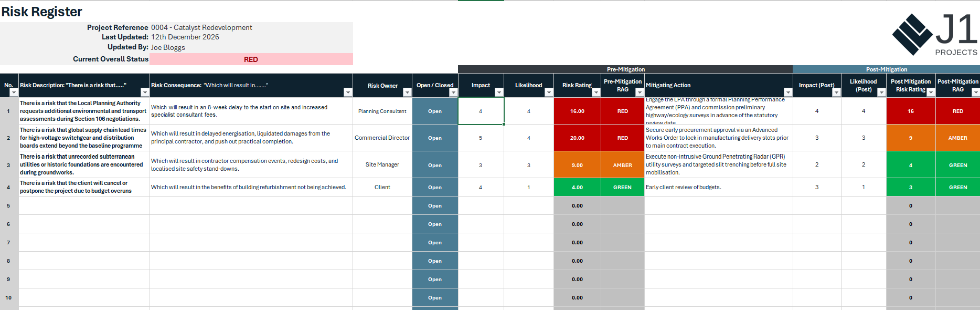Select the AMBER pre-mitigation RAG cell
980x310 pixels.
(623, 165)
